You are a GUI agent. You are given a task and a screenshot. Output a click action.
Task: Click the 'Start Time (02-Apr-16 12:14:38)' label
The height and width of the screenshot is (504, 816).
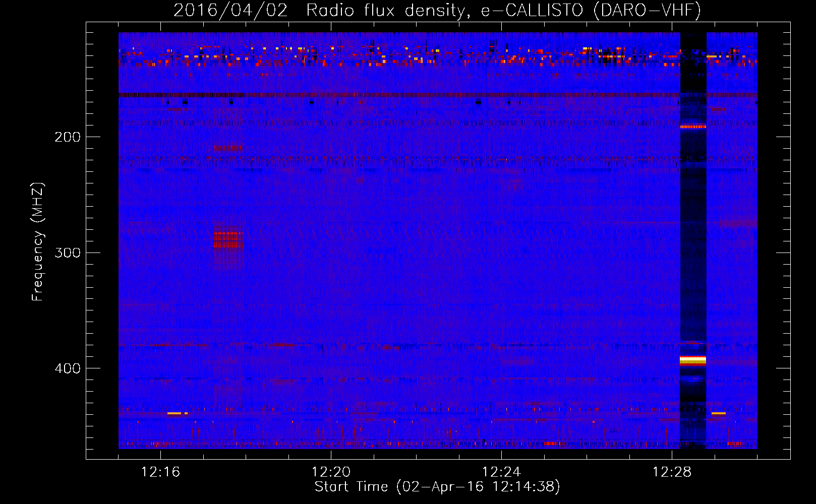(x=437, y=487)
